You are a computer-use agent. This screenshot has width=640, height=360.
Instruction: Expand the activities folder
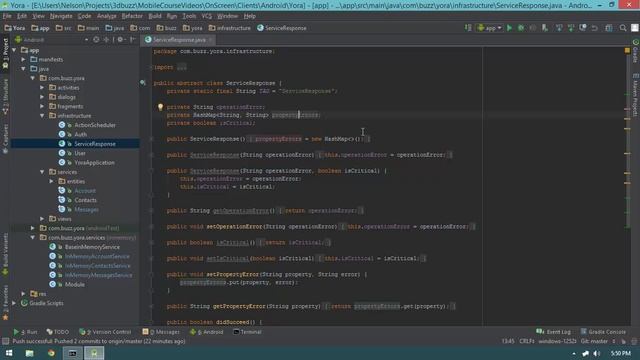pyautogui.click(x=42, y=88)
